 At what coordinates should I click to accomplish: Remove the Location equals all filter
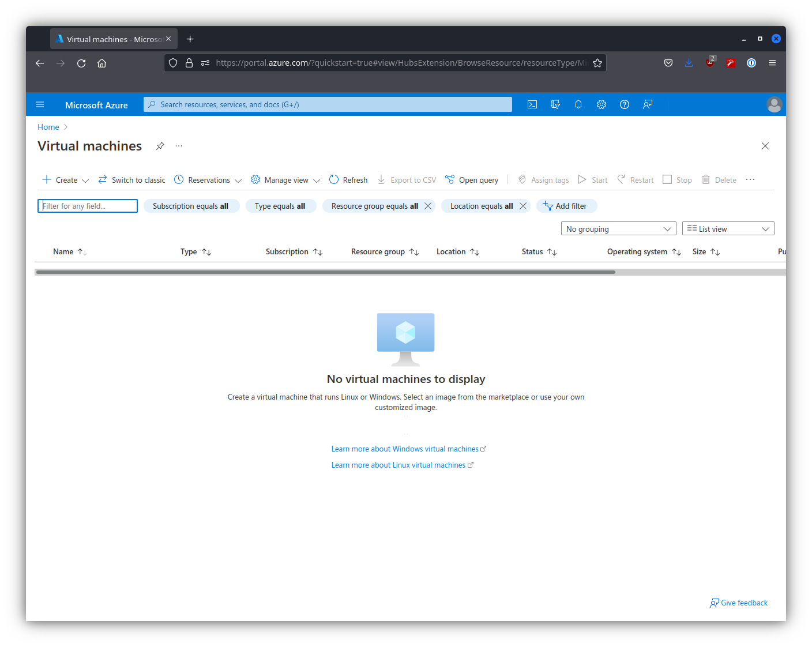523,206
